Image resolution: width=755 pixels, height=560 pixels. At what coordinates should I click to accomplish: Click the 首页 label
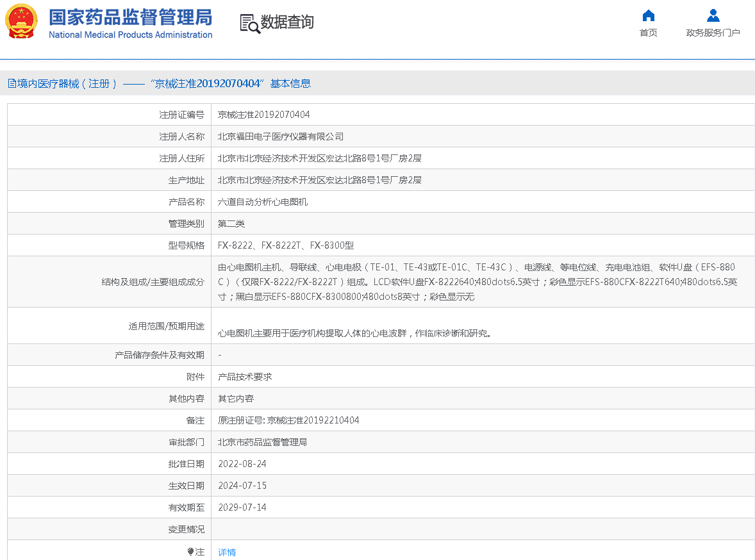click(648, 33)
